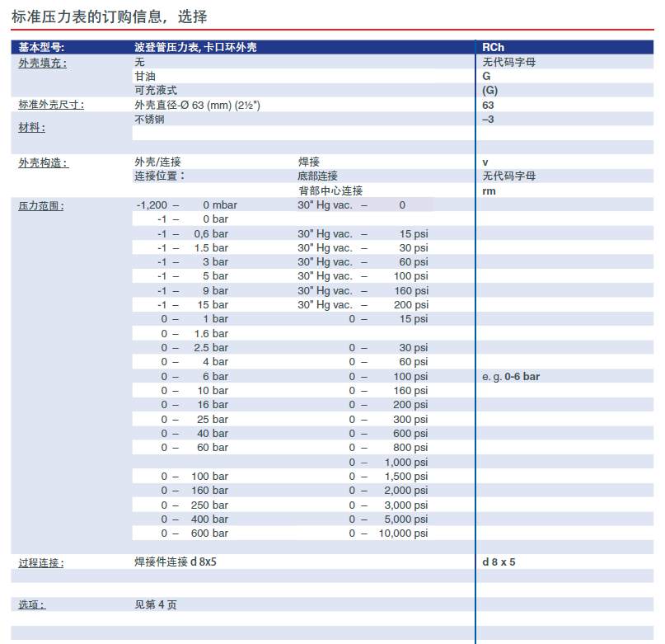Viewport: 665px width, 644px height.
Task: Click the underlined 外壳填充 label
Action: click(x=43, y=63)
